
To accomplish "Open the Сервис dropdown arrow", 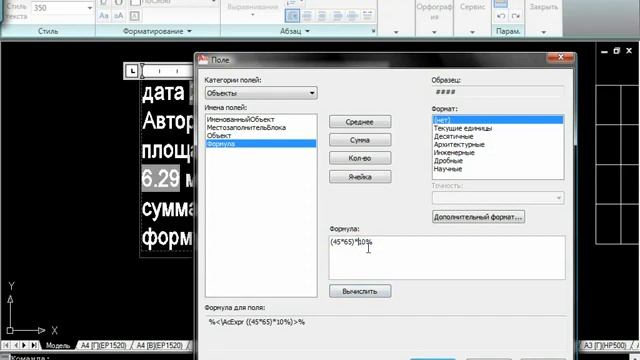I will point(472,32).
